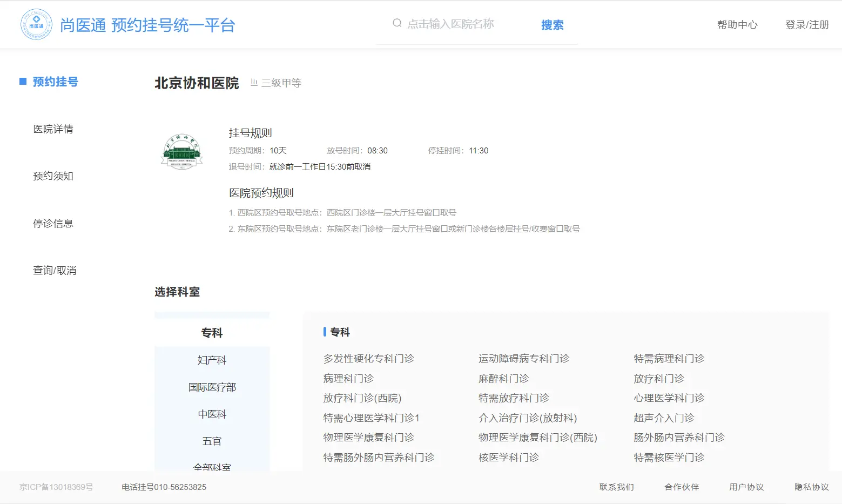Image resolution: width=842 pixels, height=504 pixels.
Task: Open 登录/注册 in the header
Action: pyautogui.click(x=807, y=25)
